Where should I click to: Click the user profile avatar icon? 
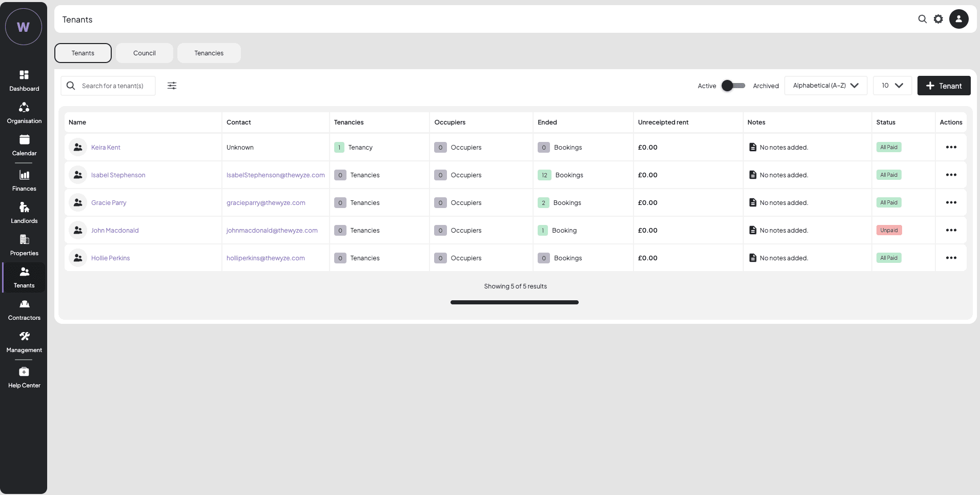tap(958, 19)
